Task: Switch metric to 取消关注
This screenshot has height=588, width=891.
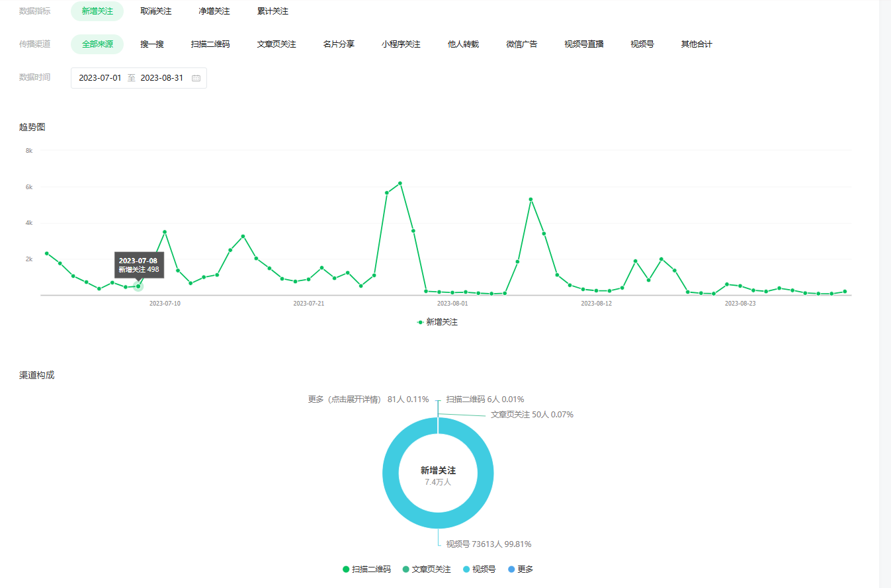Action: click(156, 11)
